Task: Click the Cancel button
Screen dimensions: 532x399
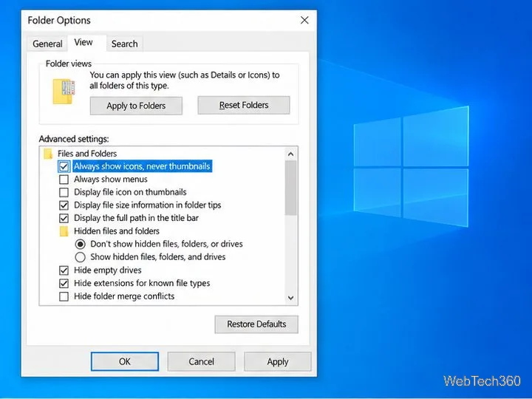Action: [x=201, y=361]
